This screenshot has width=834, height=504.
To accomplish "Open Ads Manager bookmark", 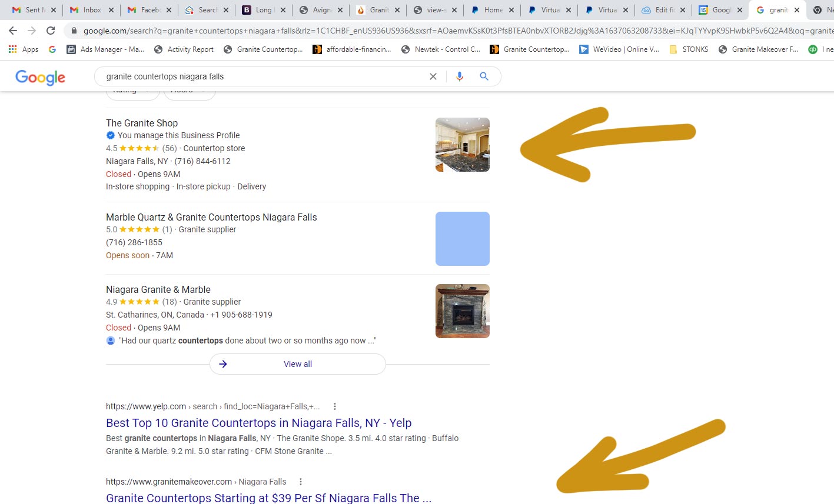I will (105, 49).
